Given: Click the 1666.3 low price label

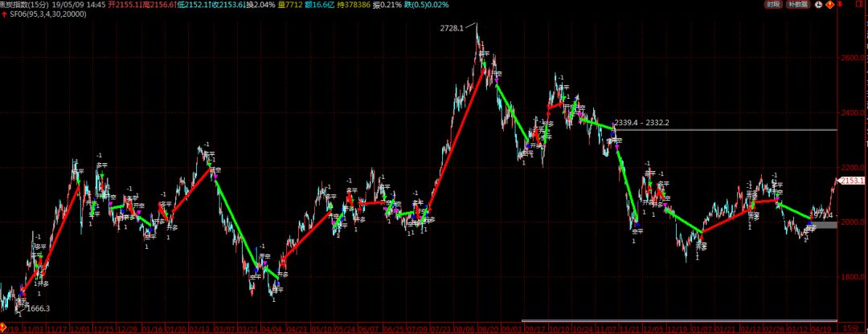Looking at the screenshot, I should click(x=38, y=308).
